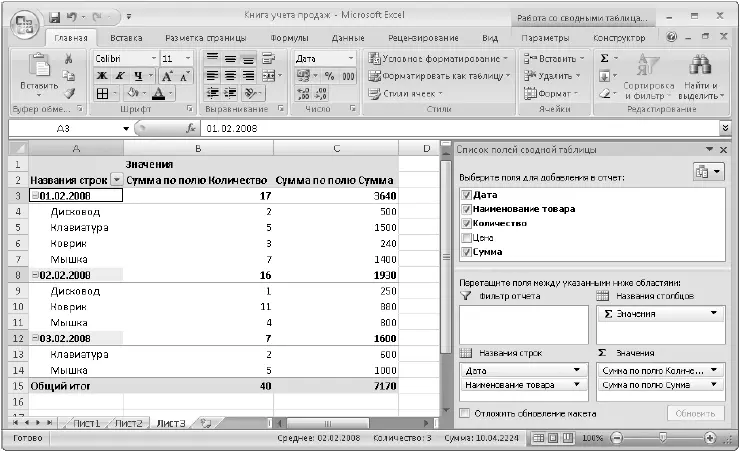Click the formula bar showing 01.02.2008
The image size is (740, 451).
[x=460, y=128]
